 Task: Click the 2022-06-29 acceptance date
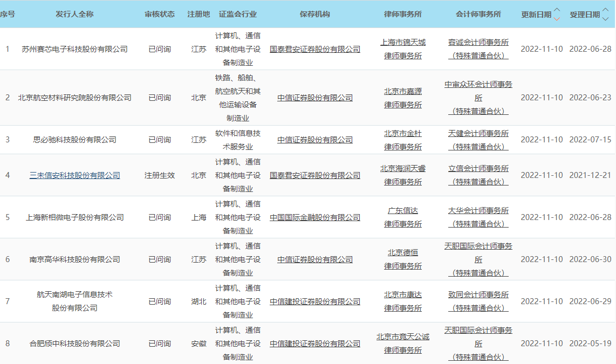(x=590, y=301)
